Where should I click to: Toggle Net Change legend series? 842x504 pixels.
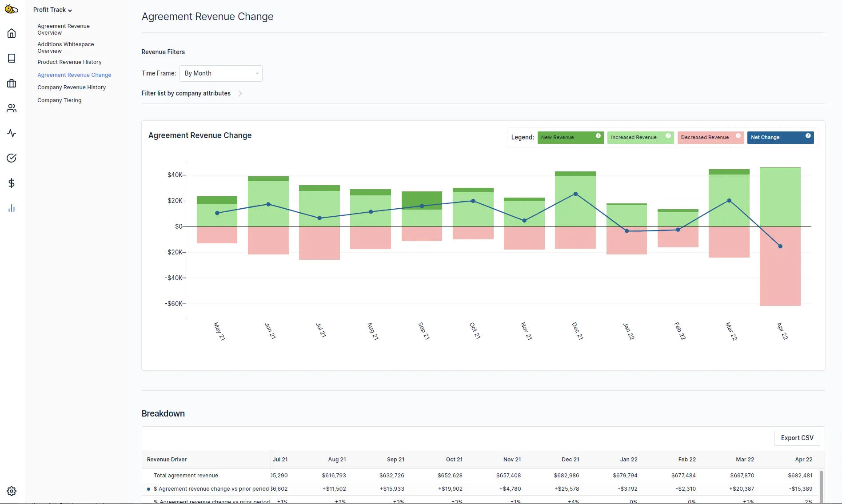780,138
